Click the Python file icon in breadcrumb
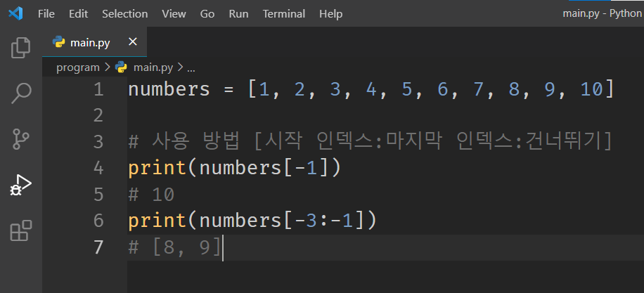644x293 pixels. (121, 67)
